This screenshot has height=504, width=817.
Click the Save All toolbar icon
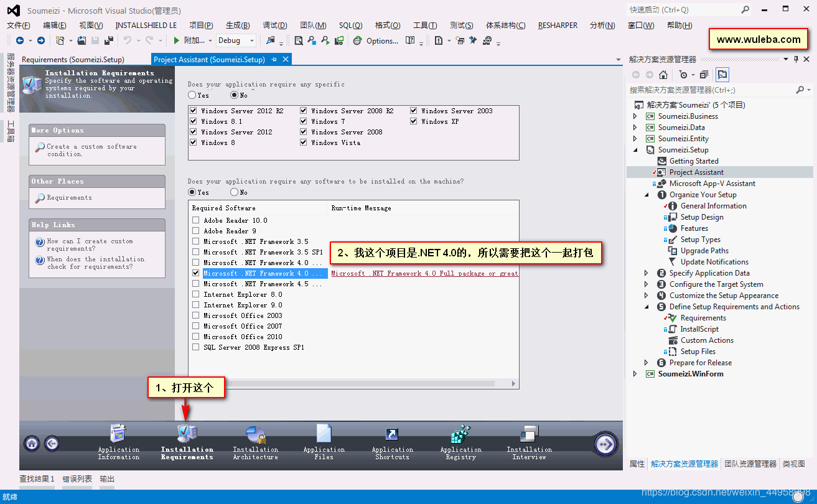tap(109, 40)
